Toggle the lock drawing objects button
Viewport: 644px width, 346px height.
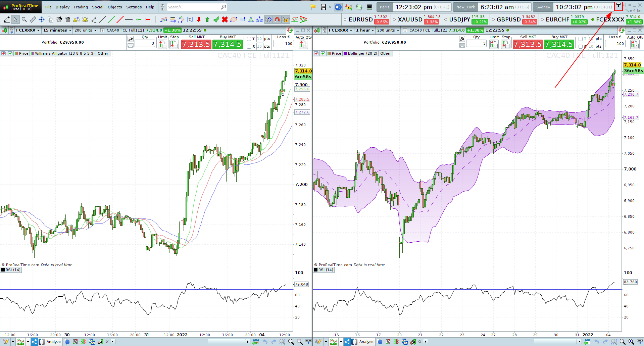pos(286,19)
